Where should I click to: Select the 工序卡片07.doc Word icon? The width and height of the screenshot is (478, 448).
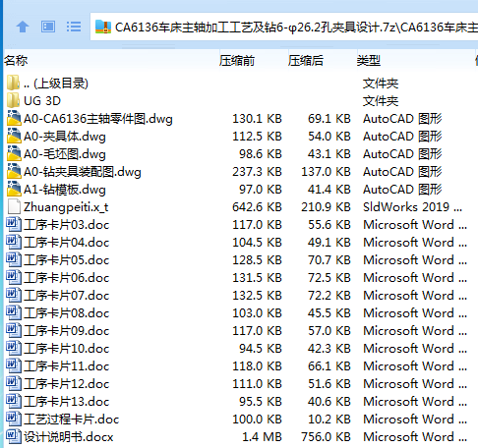pos(14,295)
